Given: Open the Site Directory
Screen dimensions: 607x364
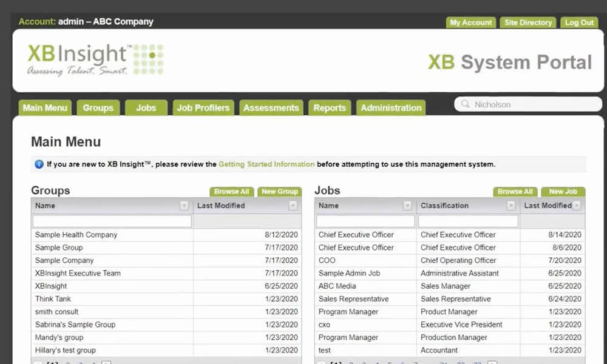Looking at the screenshot, I should [x=528, y=22].
